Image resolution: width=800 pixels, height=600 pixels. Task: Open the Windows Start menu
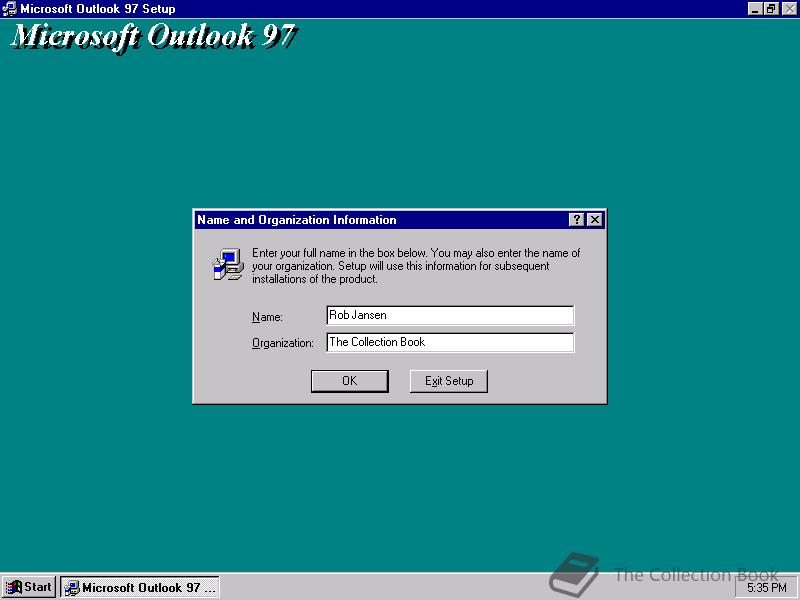tap(29, 587)
